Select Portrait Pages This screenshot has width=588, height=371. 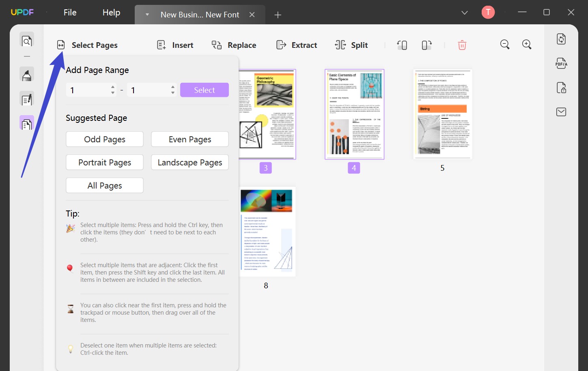105,162
